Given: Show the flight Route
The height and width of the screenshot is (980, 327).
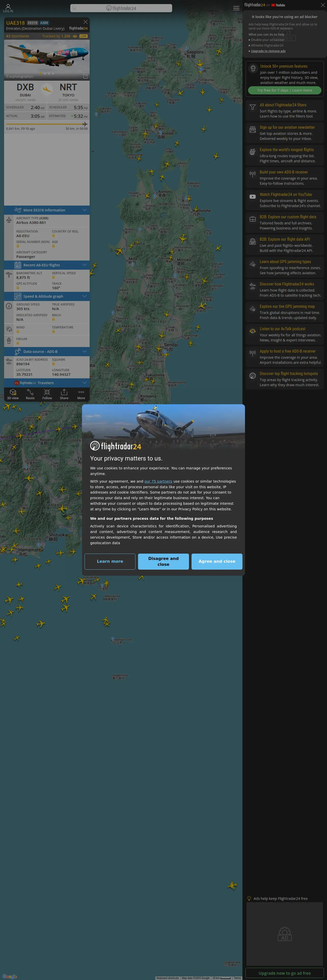Looking at the screenshot, I should 30,394.
